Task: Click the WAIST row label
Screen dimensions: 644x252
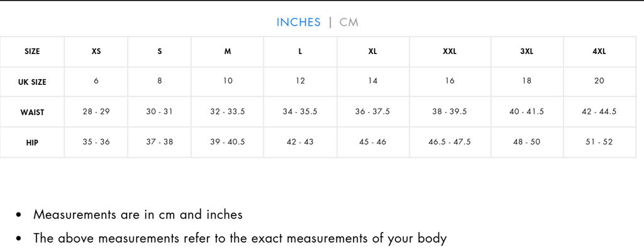Action: 32,112
